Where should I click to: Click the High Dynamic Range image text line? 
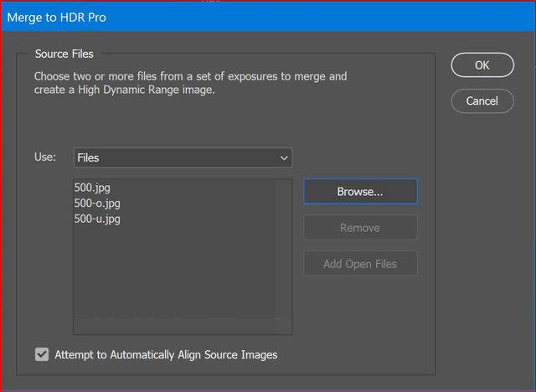125,90
